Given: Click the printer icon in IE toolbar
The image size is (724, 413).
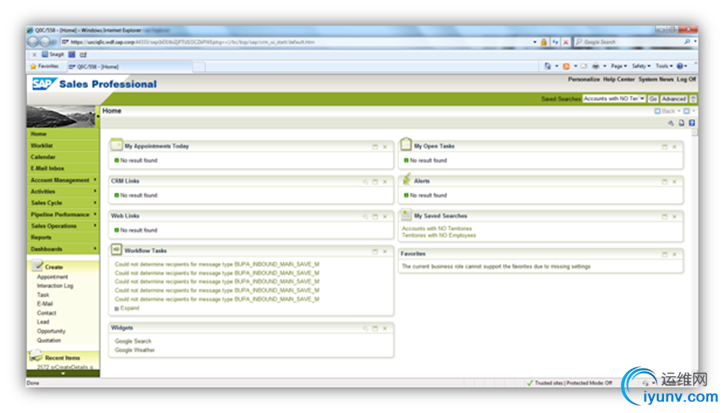Looking at the screenshot, I should click(x=596, y=67).
